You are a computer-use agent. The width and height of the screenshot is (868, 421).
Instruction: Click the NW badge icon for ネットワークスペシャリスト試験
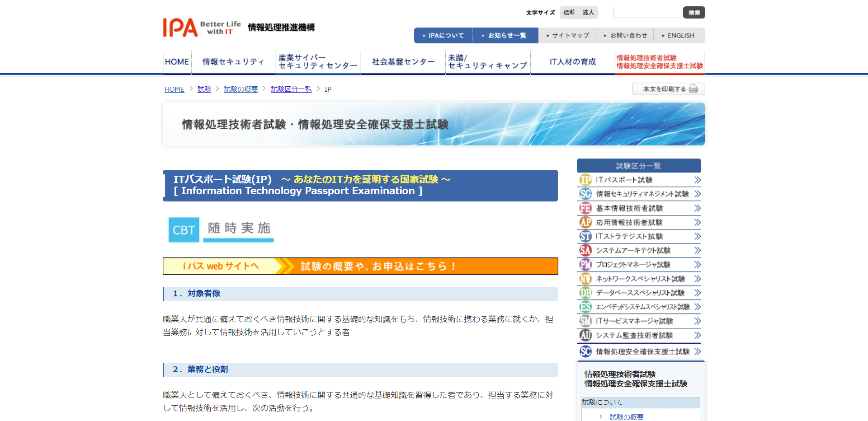tap(585, 279)
